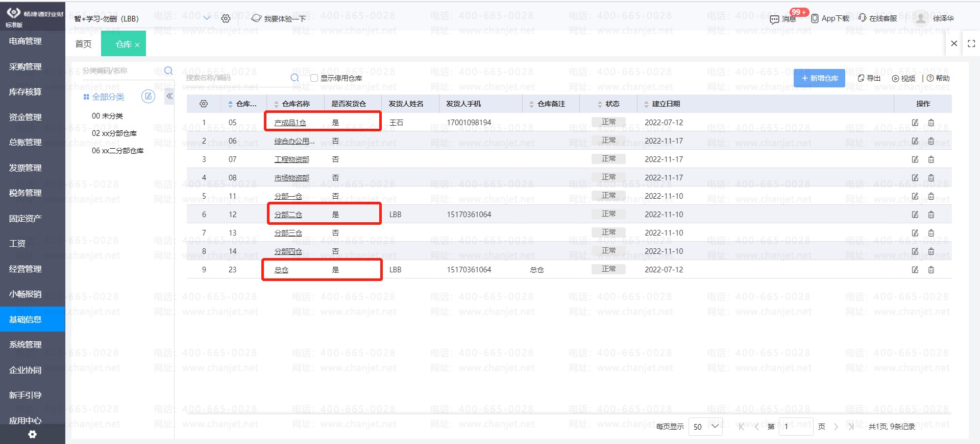This screenshot has width=980, height=444.
Task: Edit the 分部二仓 warehouse row
Action: click(x=915, y=215)
